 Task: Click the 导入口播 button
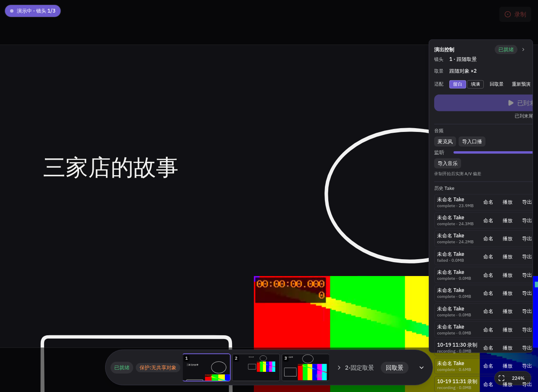(x=472, y=142)
